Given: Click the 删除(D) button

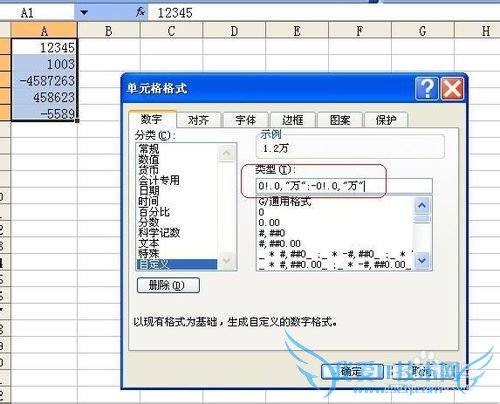Looking at the screenshot, I should coord(168,285).
